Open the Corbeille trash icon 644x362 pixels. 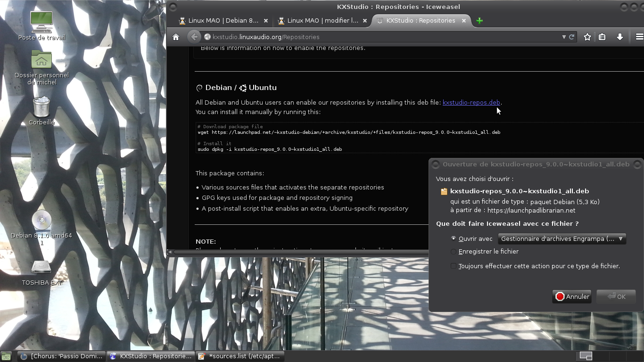tap(41, 111)
